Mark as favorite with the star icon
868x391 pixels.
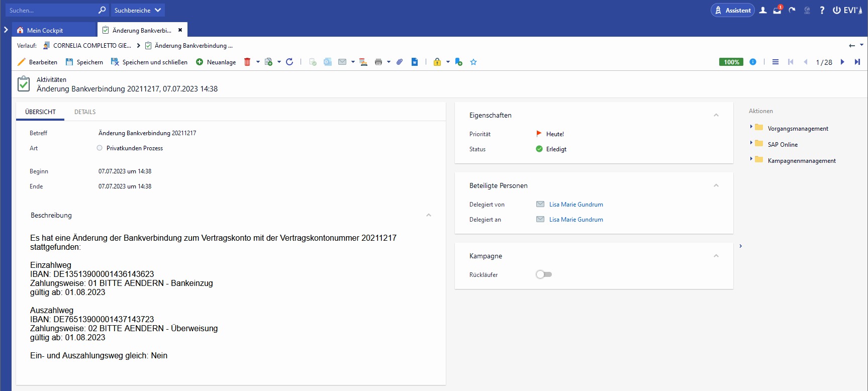[473, 62]
